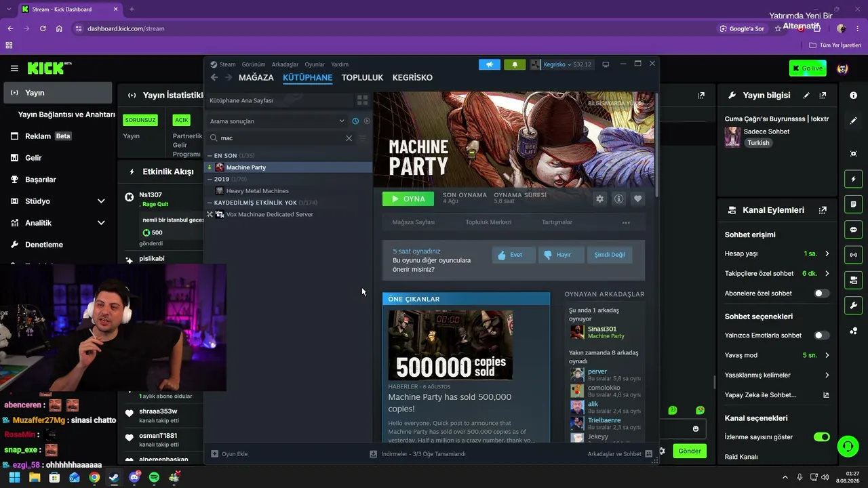Click green OYNA play button
This screenshot has height=488, width=868.
[x=408, y=199]
